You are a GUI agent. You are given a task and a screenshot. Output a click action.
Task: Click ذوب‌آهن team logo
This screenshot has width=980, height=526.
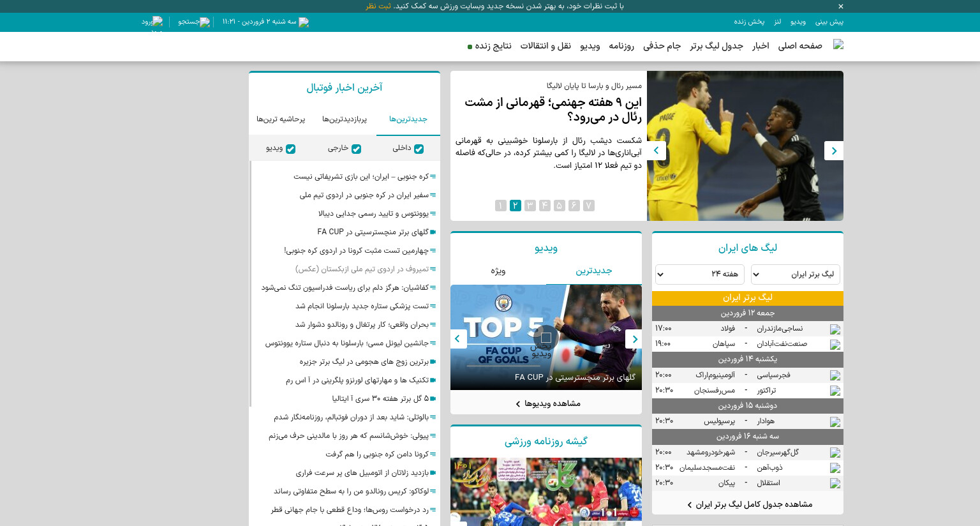pos(835,469)
